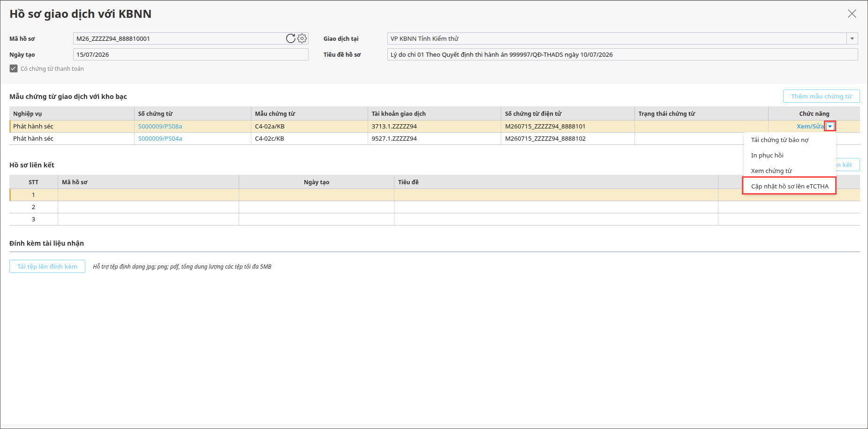Click the Mẫu chứng từ column header
This screenshot has width=868, height=429.
coord(309,113)
